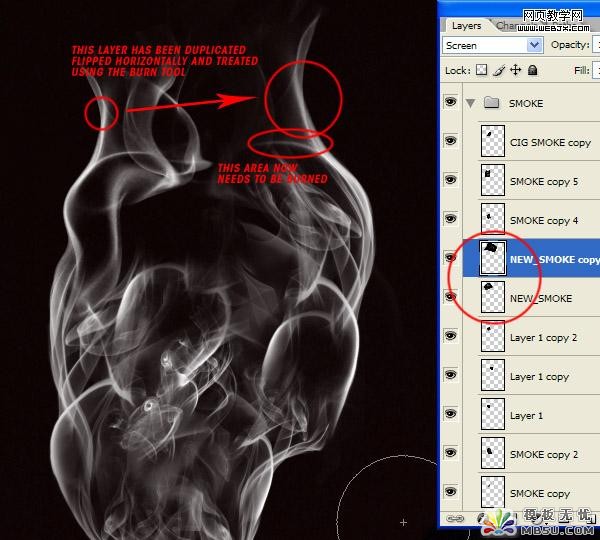Viewport: 600px width, 540px height.
Task: Click the Layer 1 thumbnail
Action: [492, 414]
